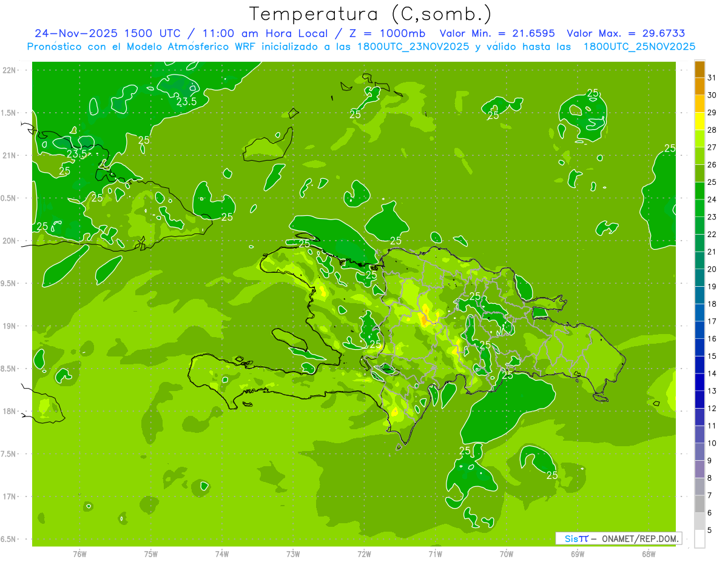
Task: Select the band between 24 and 25 on color scale
Action: click(x=699, y=191)
